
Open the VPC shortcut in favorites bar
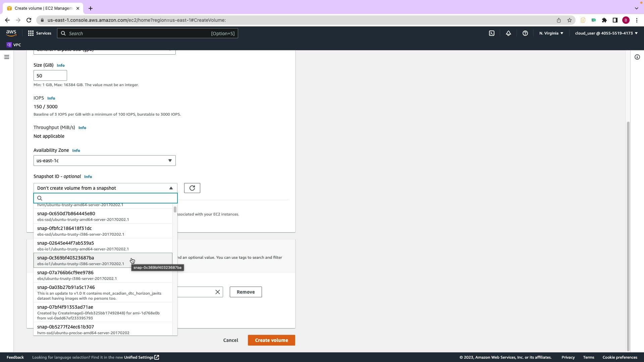click(x=14, y=45)
